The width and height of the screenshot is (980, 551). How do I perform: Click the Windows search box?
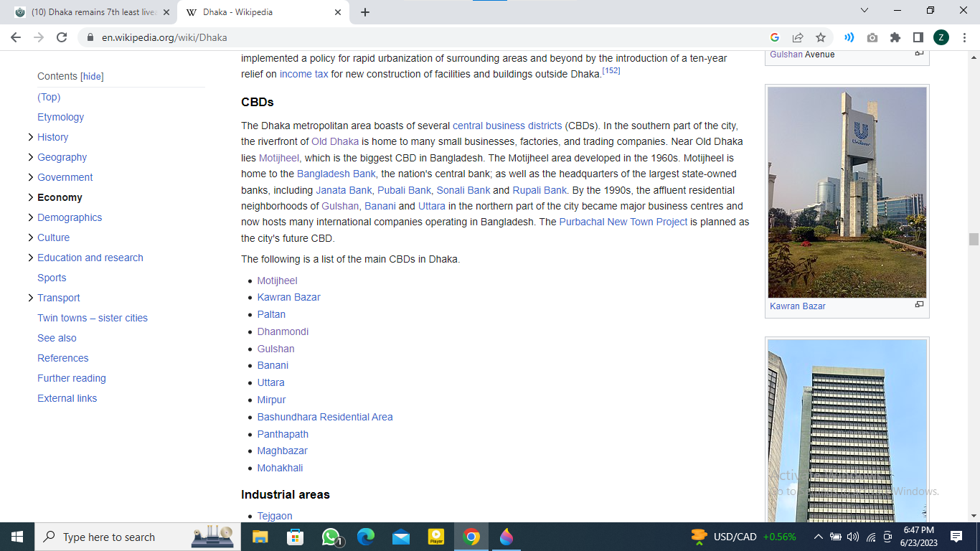[x=138, y=537]
